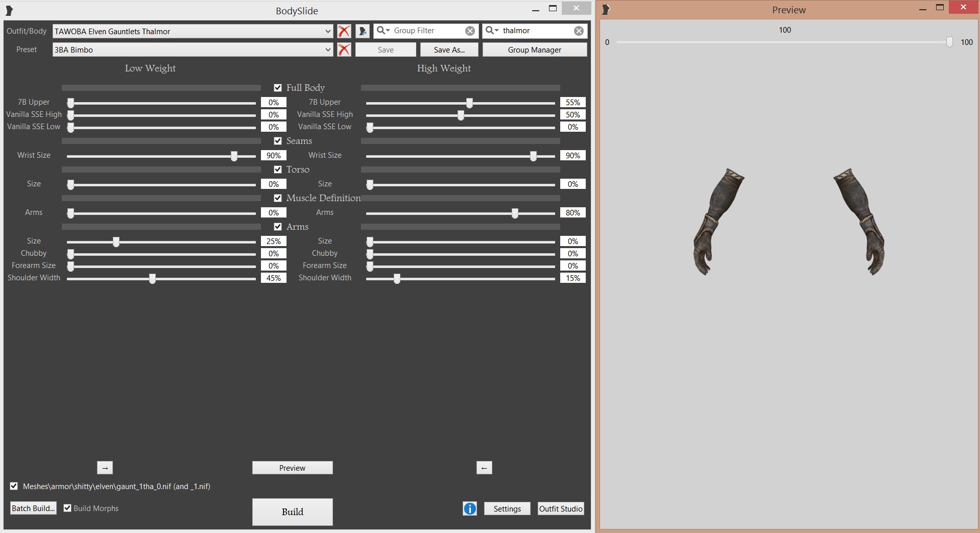Click the low weight Shoulder Width slider handle
This screenshot has width=980, height=533.
(152, 279)
